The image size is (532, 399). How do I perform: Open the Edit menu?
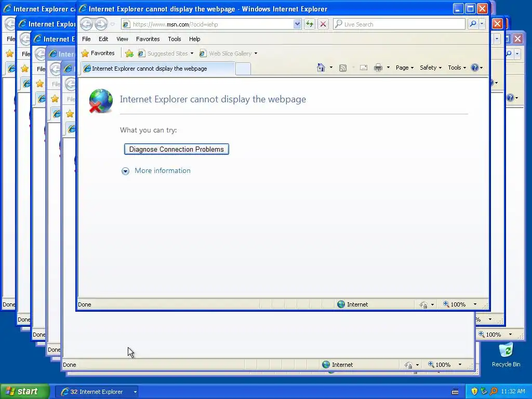(103, 39)
